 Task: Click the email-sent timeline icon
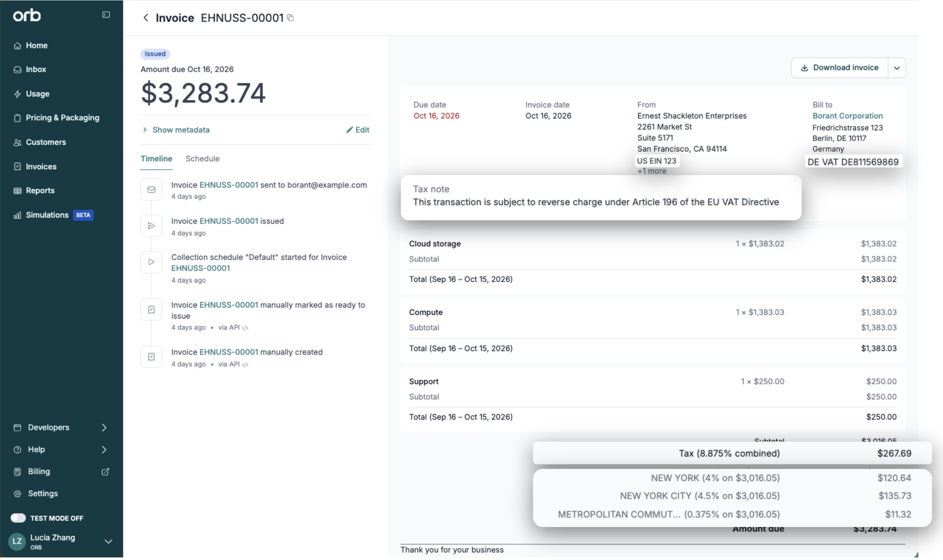coord(151,189)
